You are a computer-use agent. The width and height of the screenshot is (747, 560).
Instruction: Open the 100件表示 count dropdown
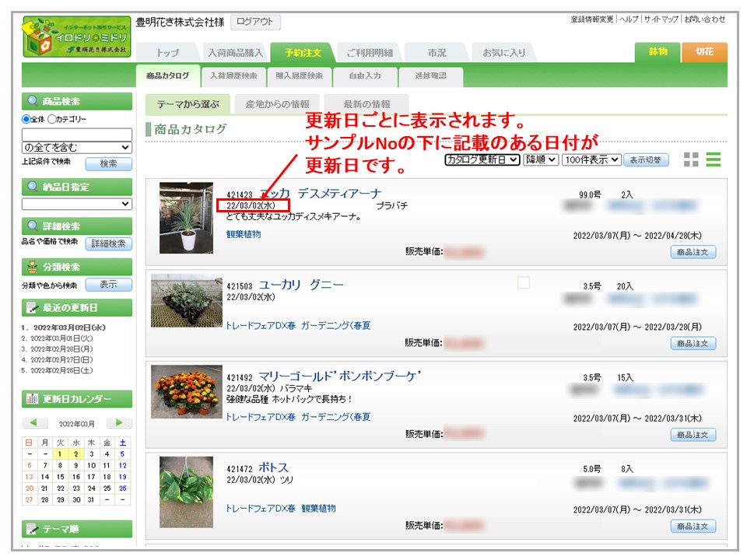click(593, 159)
